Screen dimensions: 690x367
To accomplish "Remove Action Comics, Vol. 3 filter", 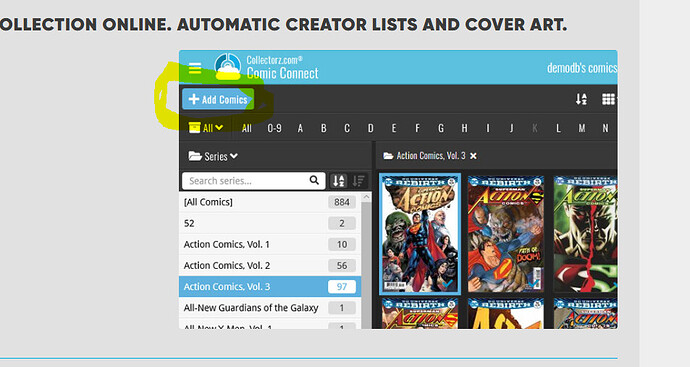I will point(473,156).
